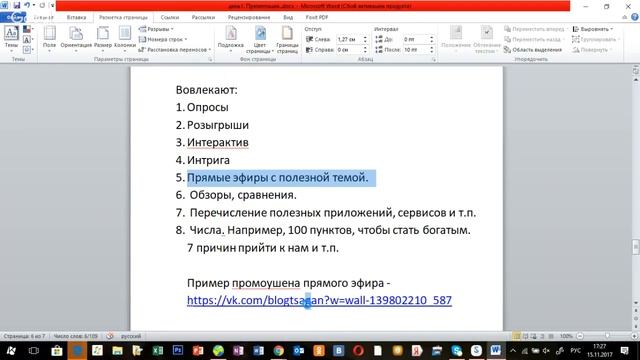Click the word 'Интерактив'
The width and height of the screenshot is (640, 360).
tap(218, 142)
